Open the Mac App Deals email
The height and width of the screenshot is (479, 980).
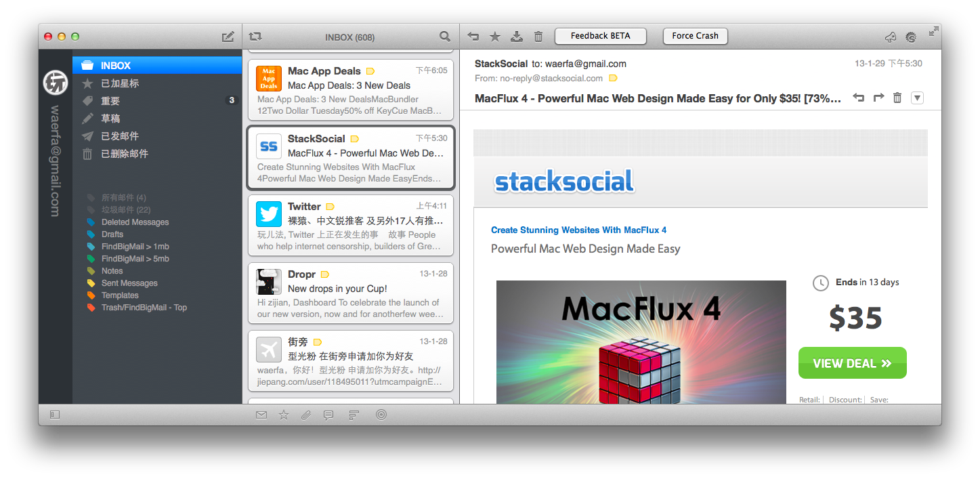(x=351, y=90)
